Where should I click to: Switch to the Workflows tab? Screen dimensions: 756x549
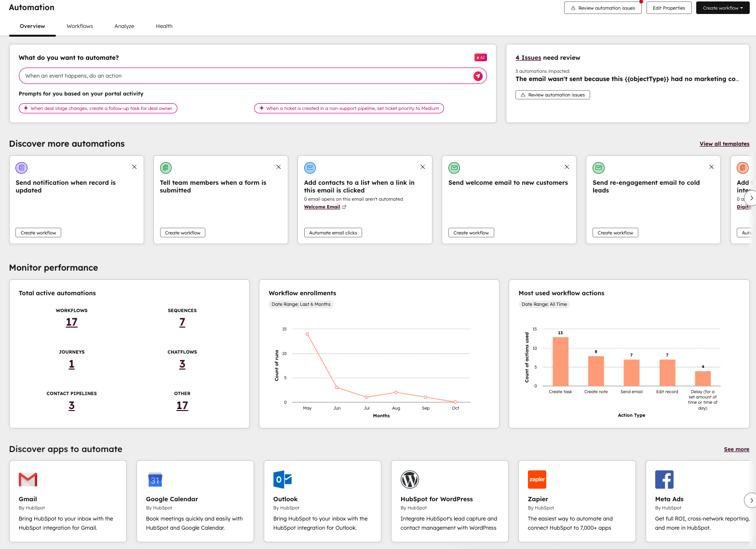tap(80, 26)
